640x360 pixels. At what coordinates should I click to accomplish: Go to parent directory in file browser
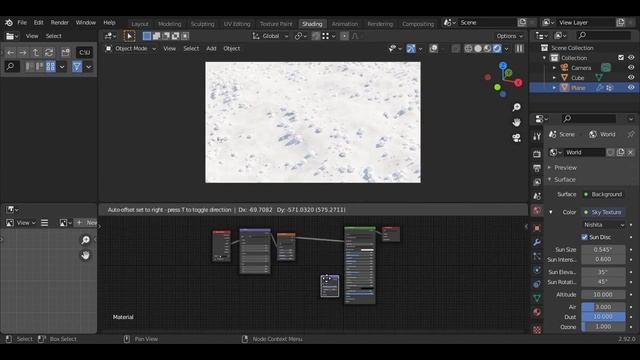click(x=36, y=53)
